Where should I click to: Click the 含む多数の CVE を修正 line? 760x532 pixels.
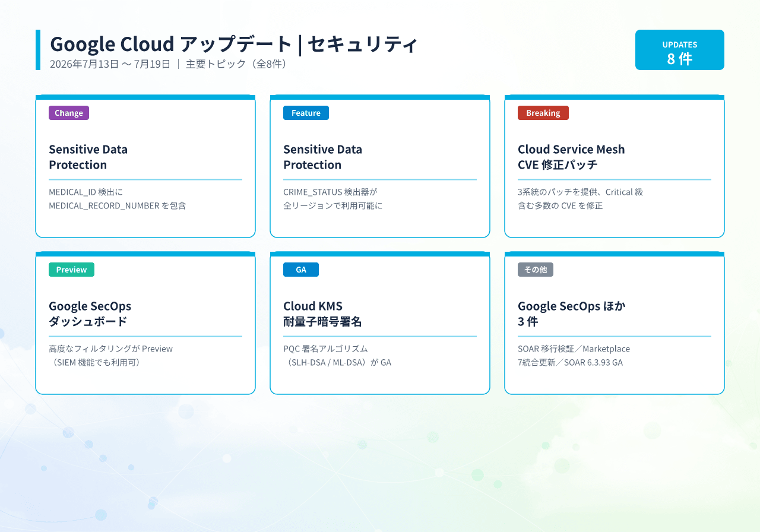(560, 205)
